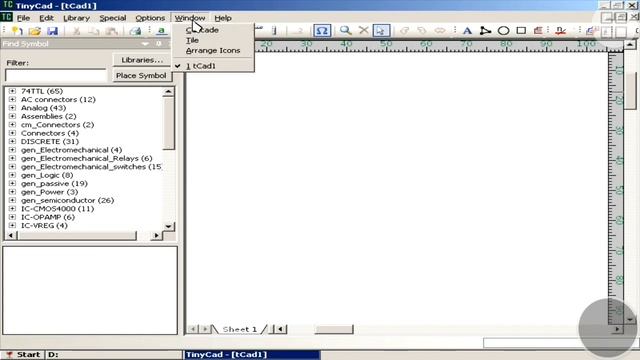Screen dimensions: 640x360
Task: Click the red stacked-pages icon
Action: click(x=538, y=31)
